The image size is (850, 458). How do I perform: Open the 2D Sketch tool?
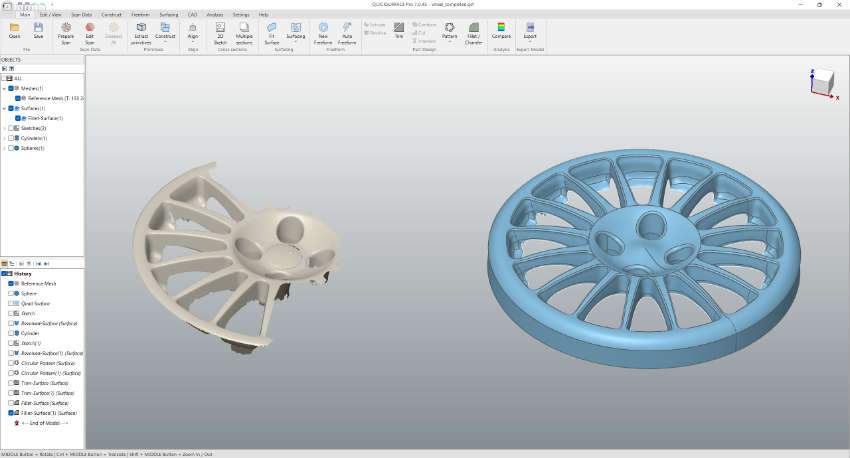tap(220, 34)
